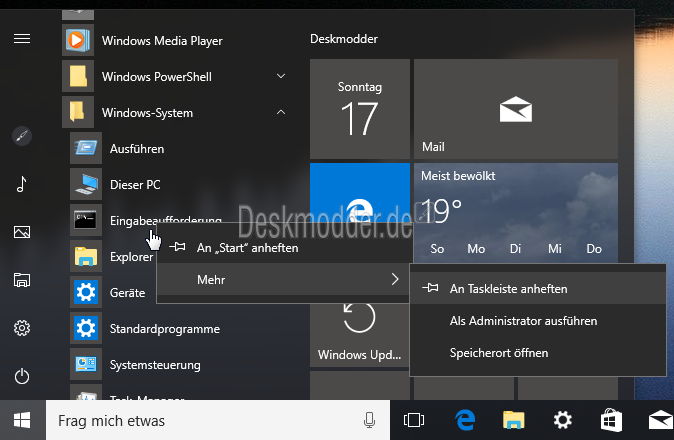The width and height of the screenshot is (674, 440).
Task: Open the hamburger menu at top left
Action: click(x=22, y=39)
